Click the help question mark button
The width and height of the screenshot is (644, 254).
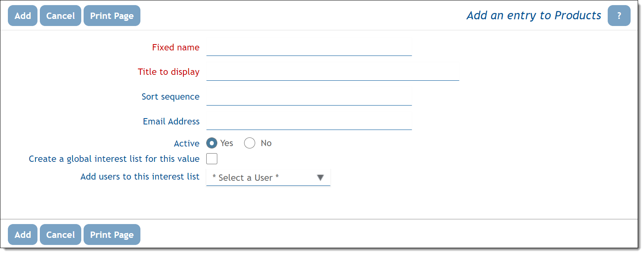(x=619, y=16)
